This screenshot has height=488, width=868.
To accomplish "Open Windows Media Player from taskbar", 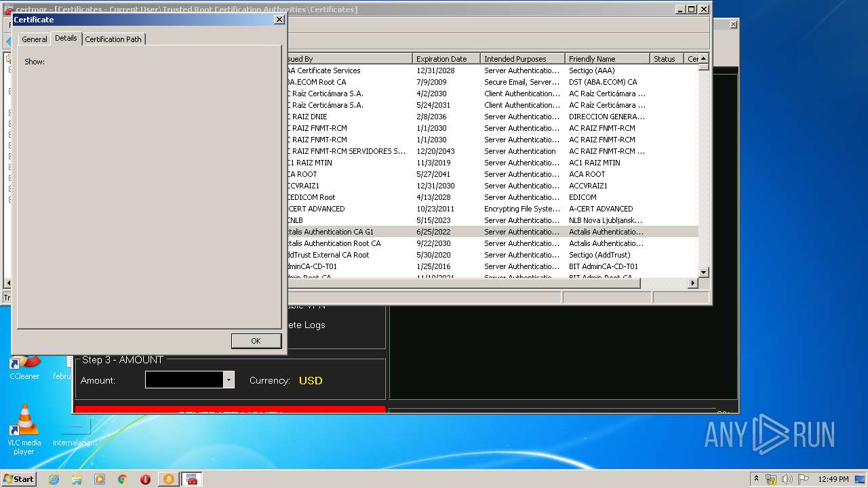I will pyautogui.click(x=100, y=479).
